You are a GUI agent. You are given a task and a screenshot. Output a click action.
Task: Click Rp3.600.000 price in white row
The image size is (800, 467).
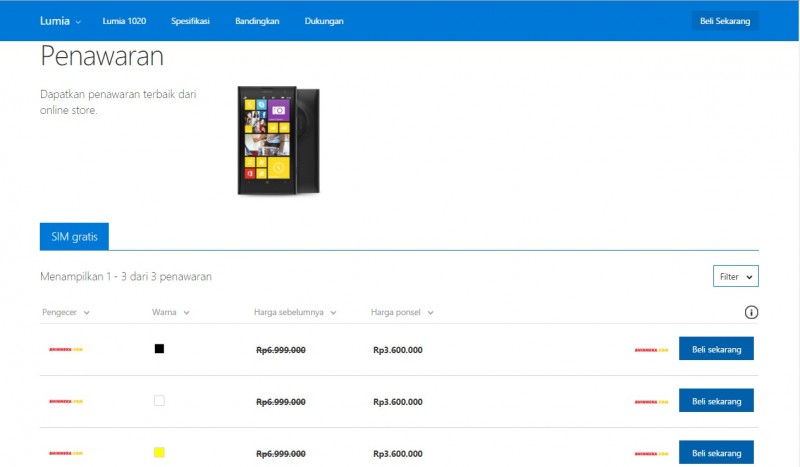click(x=398, y=402)
